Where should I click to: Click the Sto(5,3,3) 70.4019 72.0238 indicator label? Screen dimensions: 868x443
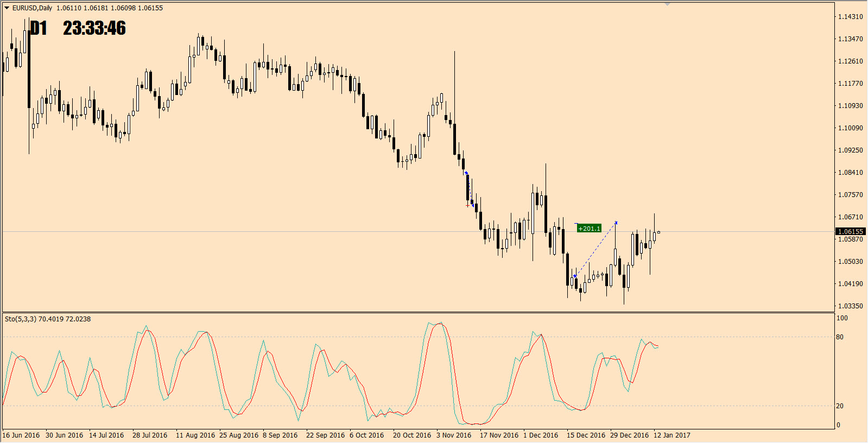(48, 319)
